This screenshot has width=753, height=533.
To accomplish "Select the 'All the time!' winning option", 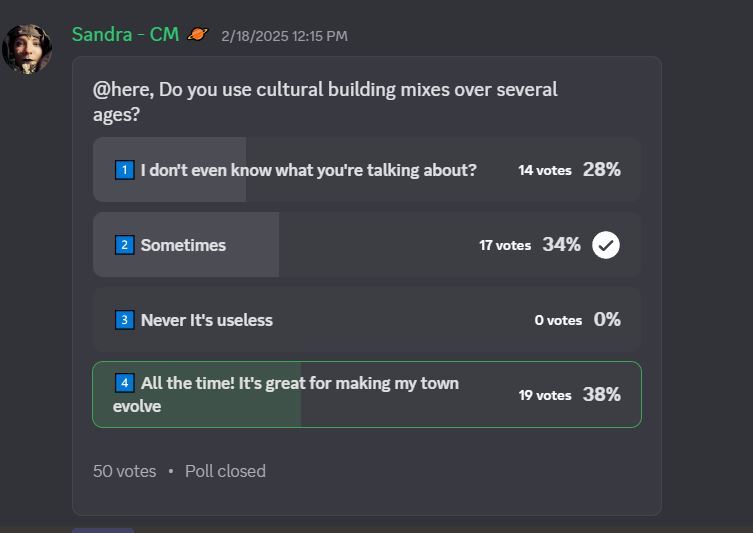I will point(367,394).
